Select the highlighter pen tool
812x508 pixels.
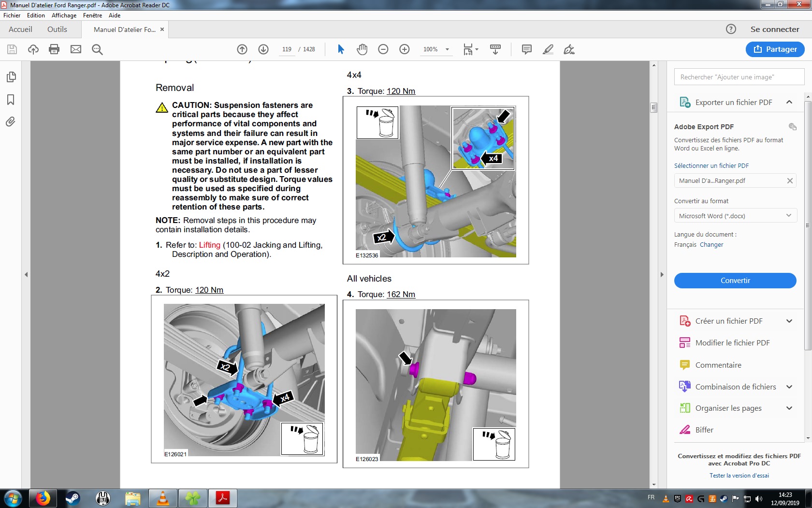pyautogui.click(x=548, y=49)
